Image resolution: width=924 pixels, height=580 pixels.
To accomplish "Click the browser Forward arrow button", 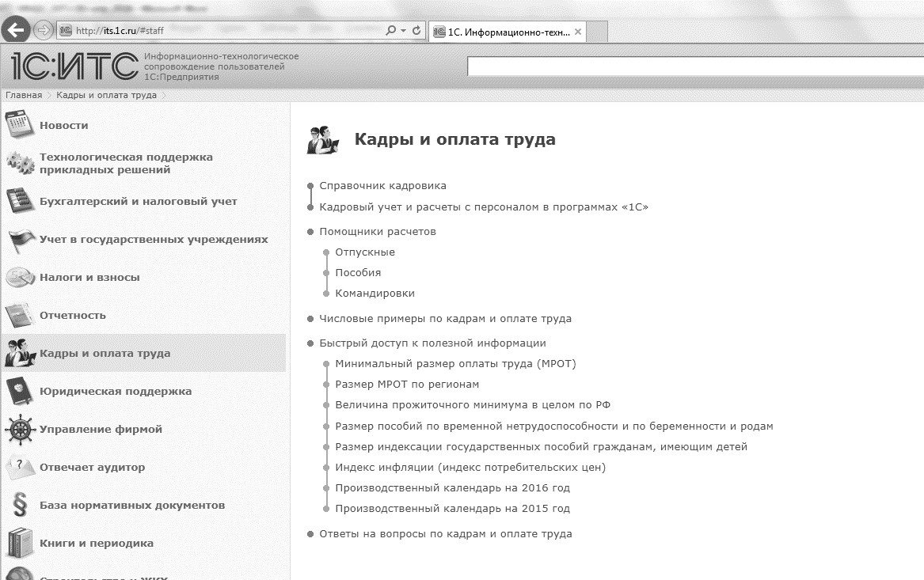I will pyautogui.click(x=43, y=30).
